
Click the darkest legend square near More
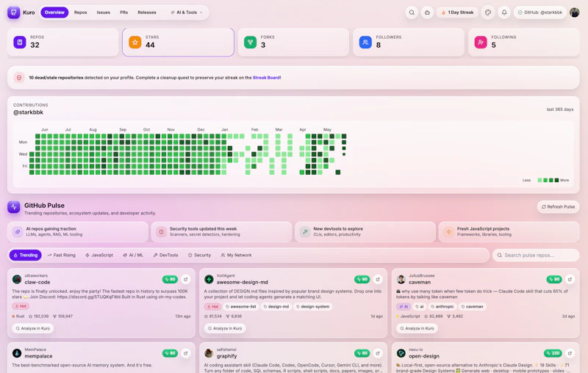tap(556, 180)
